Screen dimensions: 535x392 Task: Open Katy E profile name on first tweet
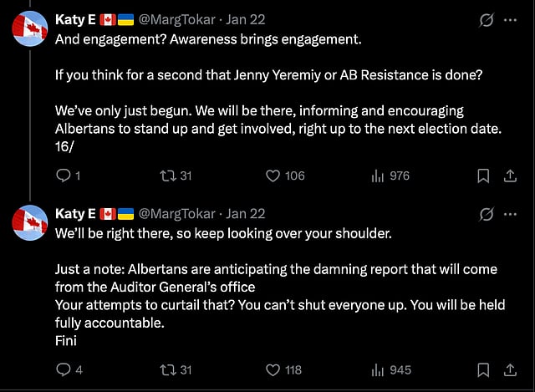74,19
